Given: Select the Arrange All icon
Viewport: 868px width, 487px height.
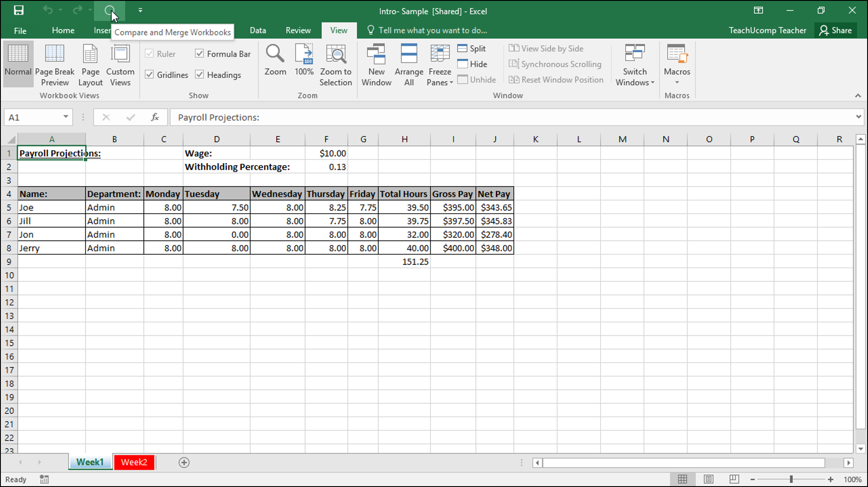Looking at the screenshot, I should [409, 65].
